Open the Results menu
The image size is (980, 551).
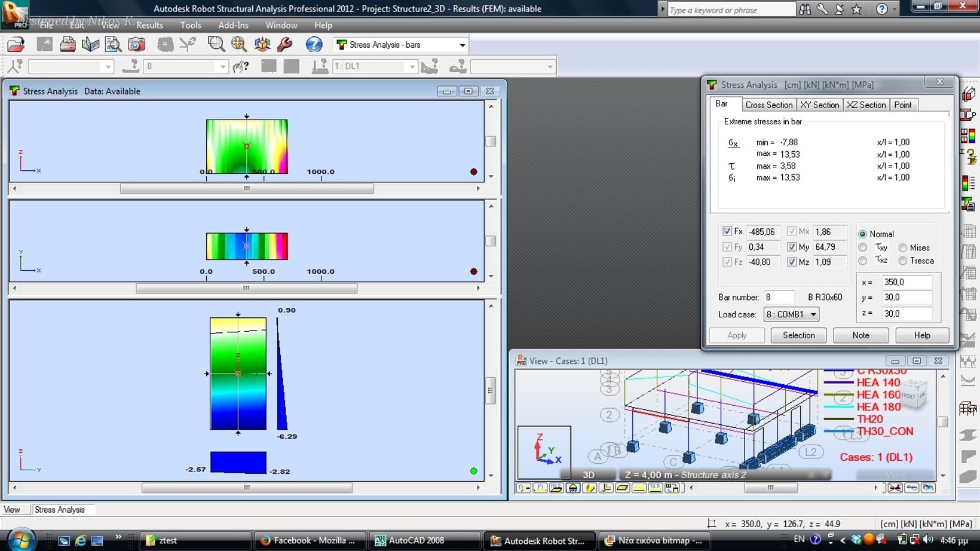point(149,25)
